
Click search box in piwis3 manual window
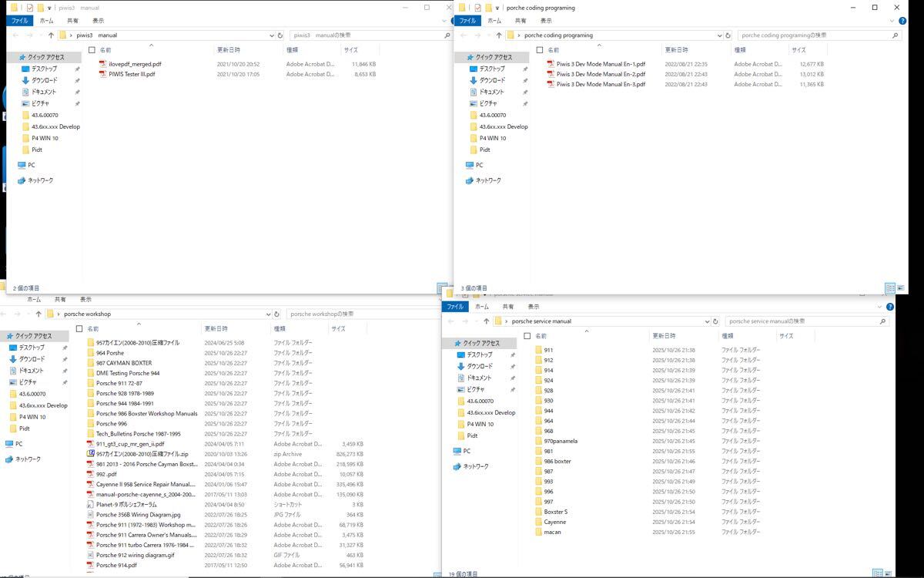click(x=370, y=35)
